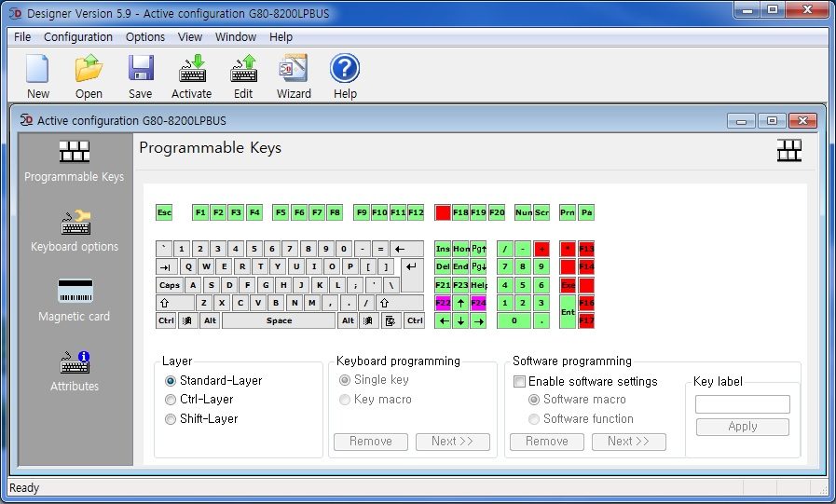Open the Magnetic card sidebar section
This screenshot has height=504, width=836.
point(75,301)
